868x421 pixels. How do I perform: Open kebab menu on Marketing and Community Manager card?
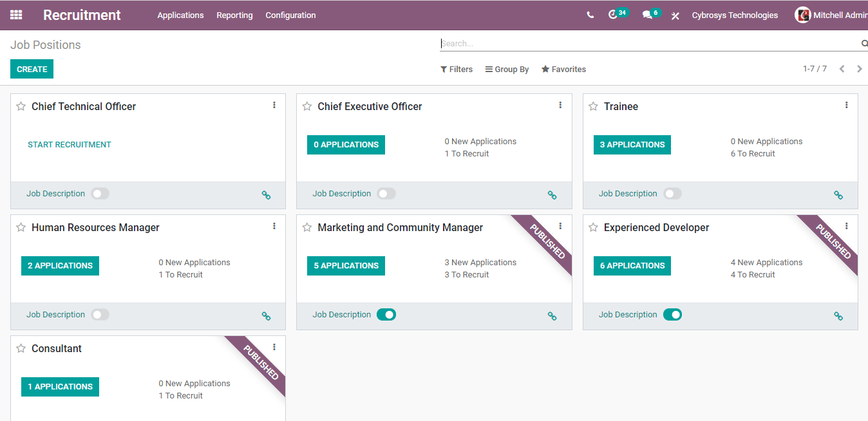[x=560, y=226]
